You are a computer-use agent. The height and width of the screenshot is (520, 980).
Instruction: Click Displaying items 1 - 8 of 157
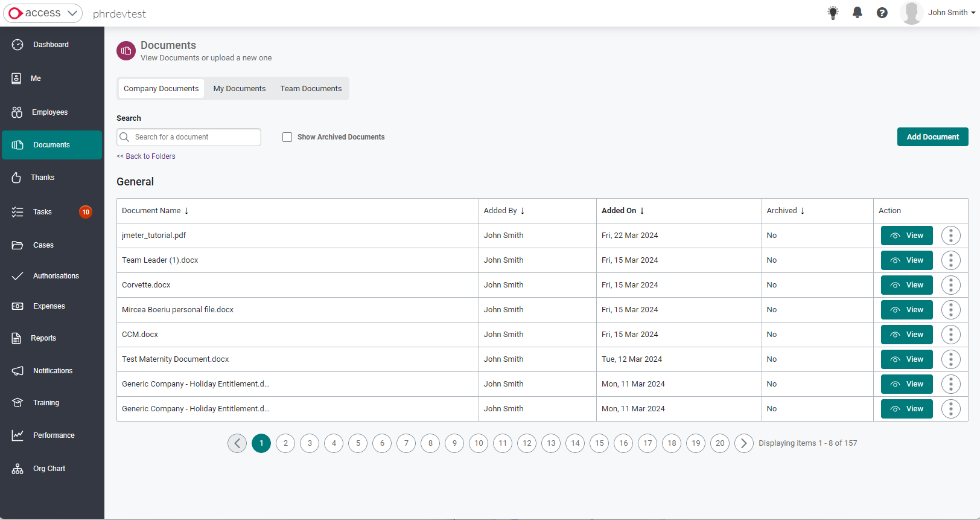click(808, 443)
